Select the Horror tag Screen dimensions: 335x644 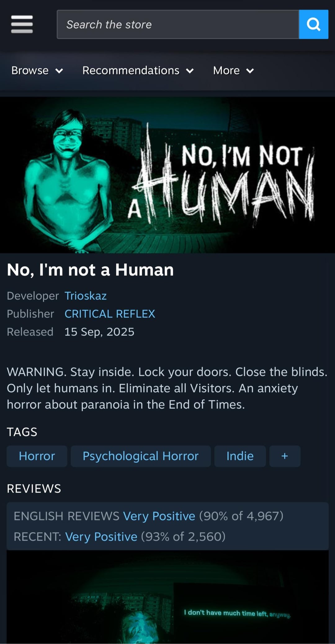[x=37, y=456]
